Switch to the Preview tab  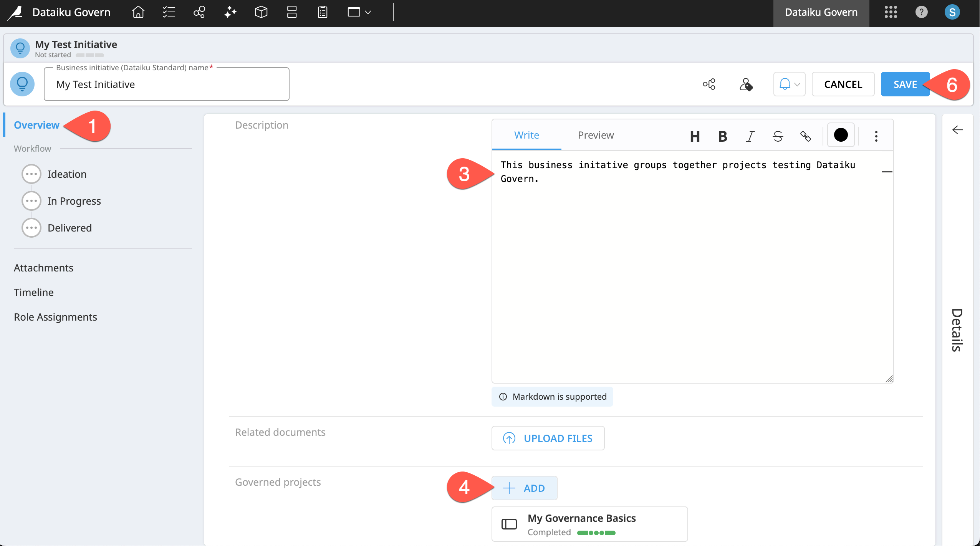point(595,135)
